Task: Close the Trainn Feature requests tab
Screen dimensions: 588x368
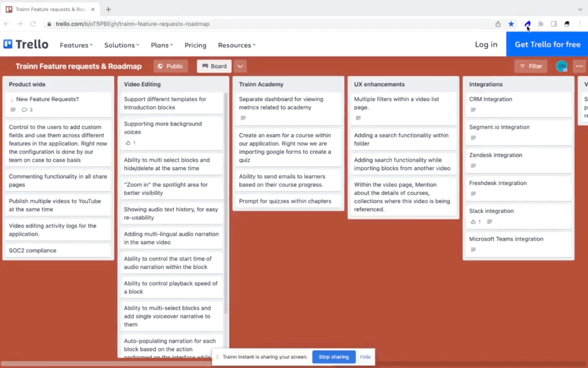Action: (93, 9)
